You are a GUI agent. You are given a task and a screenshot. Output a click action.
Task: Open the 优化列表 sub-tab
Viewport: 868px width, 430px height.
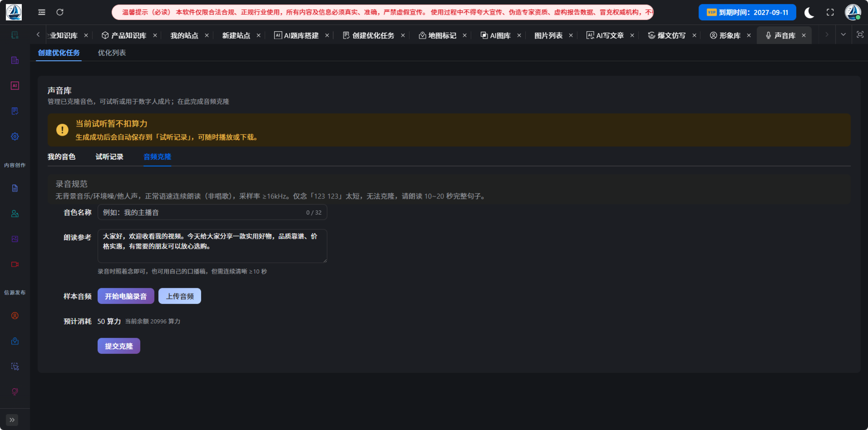click(x=112, y=53)
